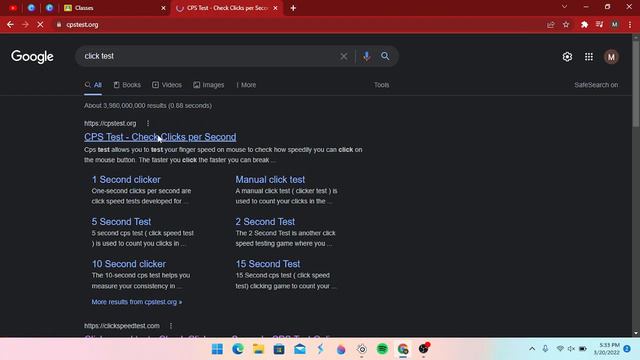Open the 5 Second Test link
Image resolution: width=640 pixels, height=360 pixels.
click(121, 222)
